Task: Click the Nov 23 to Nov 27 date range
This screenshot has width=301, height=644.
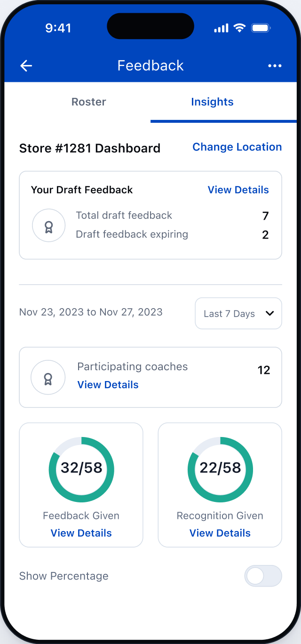Action: (91, 312)
